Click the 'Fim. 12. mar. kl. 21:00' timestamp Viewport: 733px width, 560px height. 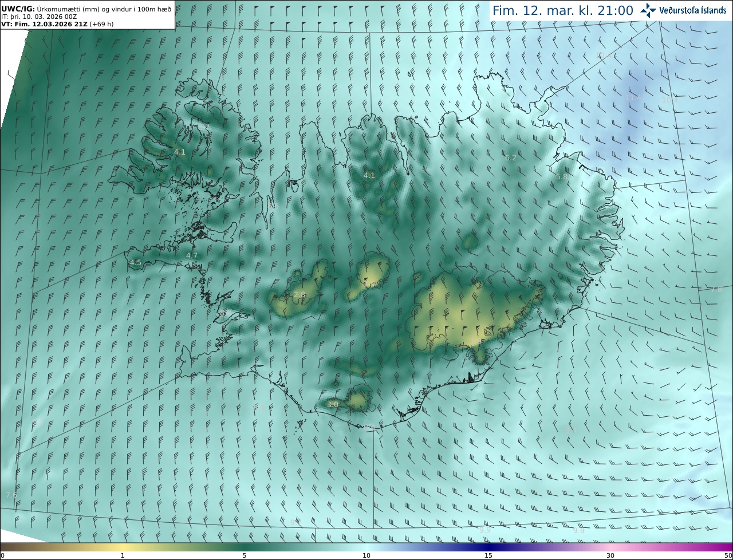pyautogui.click(x=563, y=10)
